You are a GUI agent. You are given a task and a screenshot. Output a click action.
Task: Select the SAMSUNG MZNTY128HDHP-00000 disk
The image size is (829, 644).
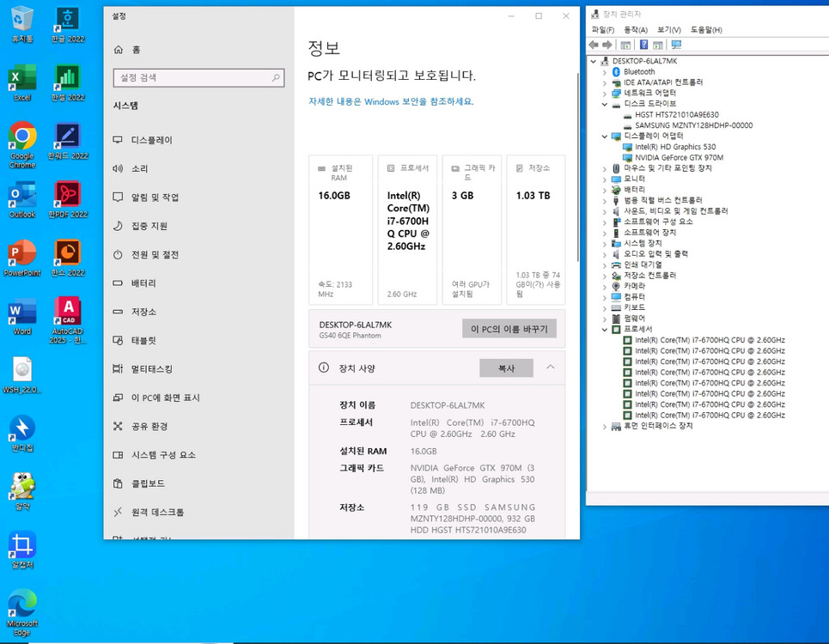click(693, 125)
